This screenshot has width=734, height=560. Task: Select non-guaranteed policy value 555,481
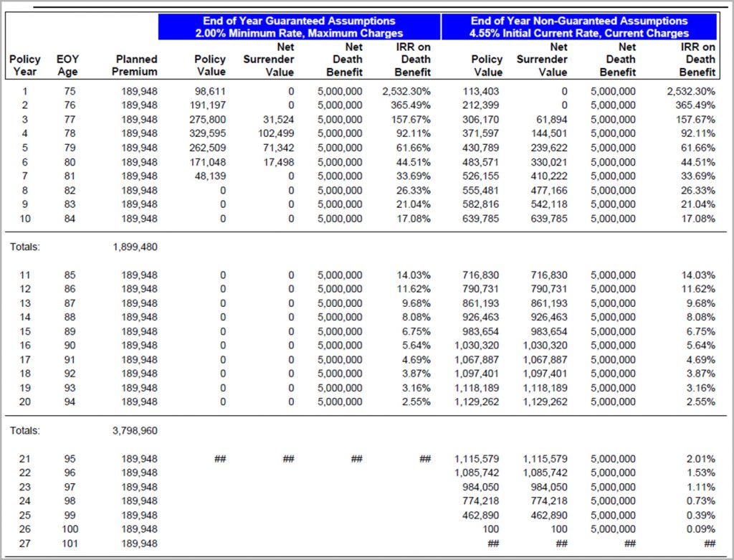pos(481,191)
